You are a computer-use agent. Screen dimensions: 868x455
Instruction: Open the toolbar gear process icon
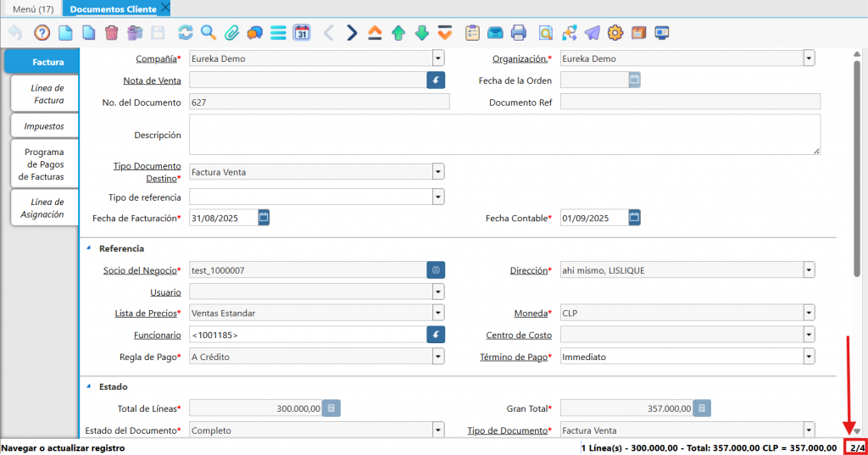pyautogui.click(x=615, y=33)
